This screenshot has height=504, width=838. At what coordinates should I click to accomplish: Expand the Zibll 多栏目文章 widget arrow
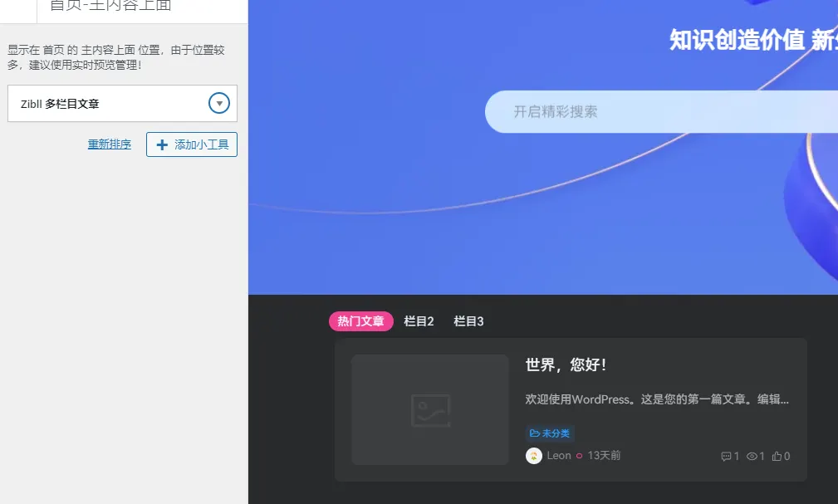point(219,103)
